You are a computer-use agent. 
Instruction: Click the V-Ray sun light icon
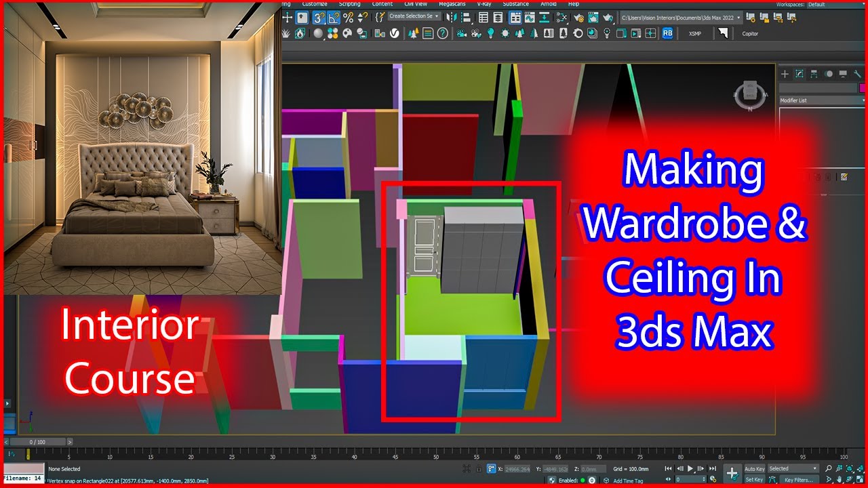coord(505,33)
